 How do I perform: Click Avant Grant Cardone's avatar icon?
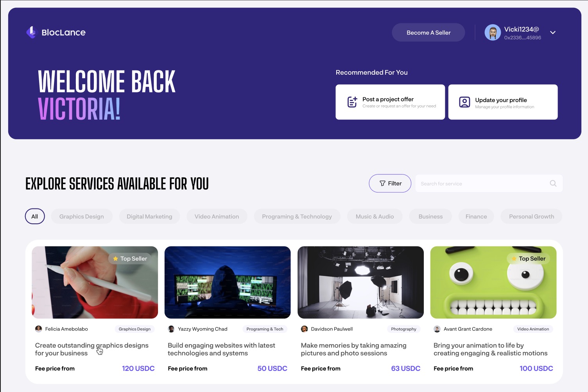437,329
